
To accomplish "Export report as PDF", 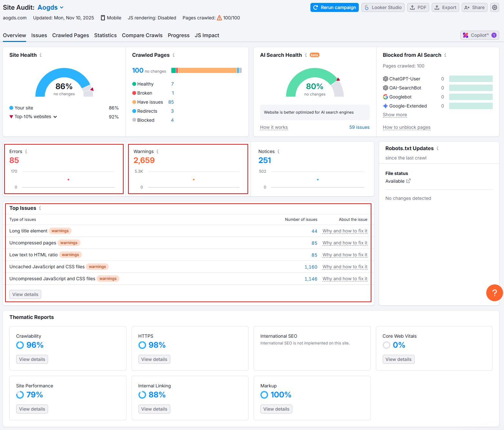I will pyautogui.click(x=418, y=7).
